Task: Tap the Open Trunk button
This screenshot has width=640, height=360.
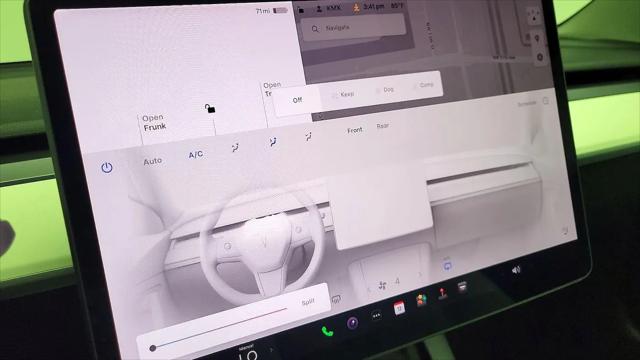Action: click(x=272, y=89)
